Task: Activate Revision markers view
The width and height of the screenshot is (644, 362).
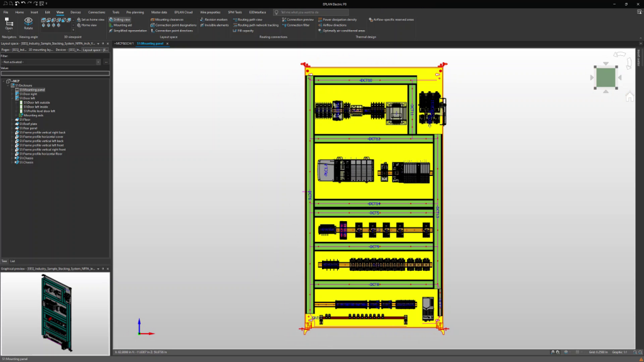Action: tap(215, 19)
